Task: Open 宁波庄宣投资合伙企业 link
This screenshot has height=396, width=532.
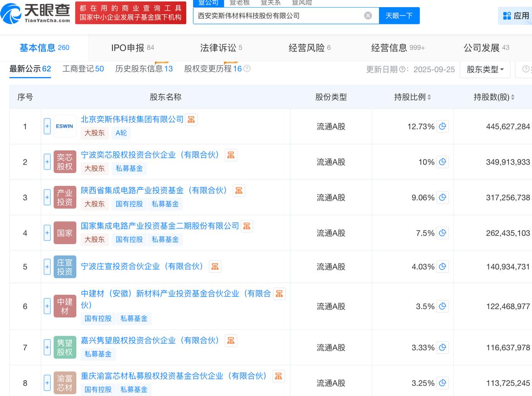Action: click(143, 266)
